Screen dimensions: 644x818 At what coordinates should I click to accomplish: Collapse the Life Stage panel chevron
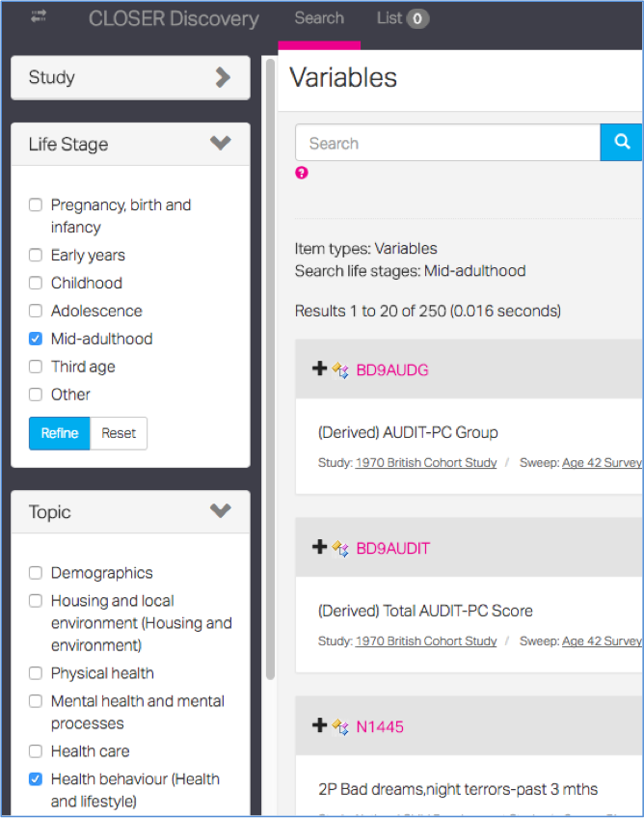tap(221, 143)
